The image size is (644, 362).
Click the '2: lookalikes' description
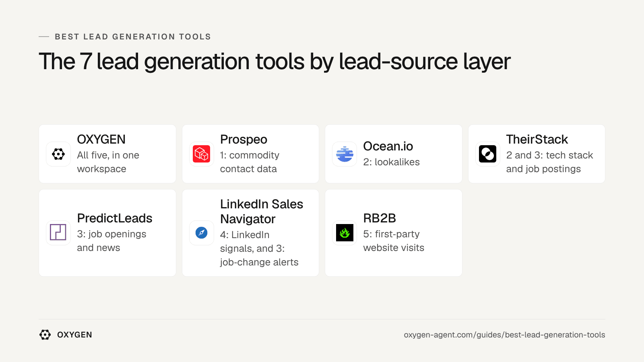pyautogui.click(x=391, y=162)
